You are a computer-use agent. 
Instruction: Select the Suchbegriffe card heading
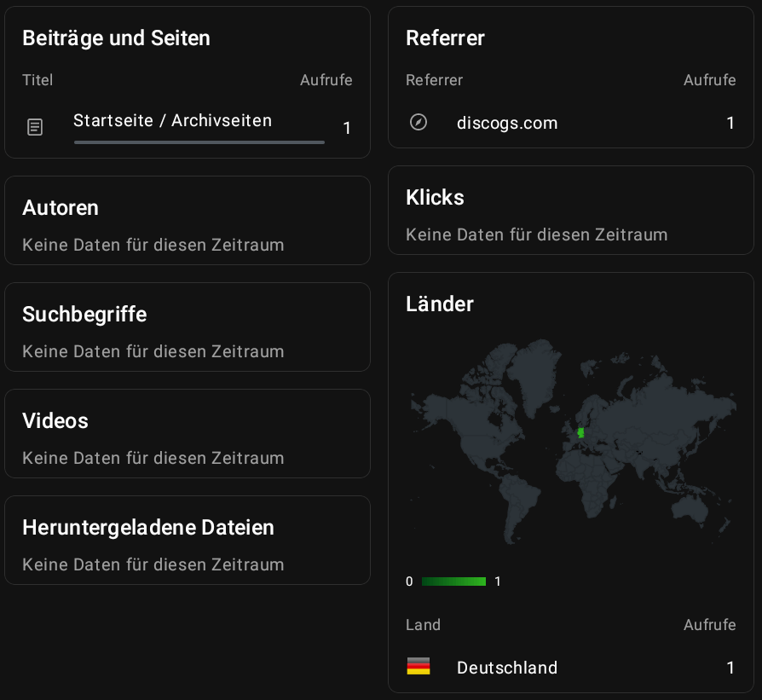coord(84,315)
